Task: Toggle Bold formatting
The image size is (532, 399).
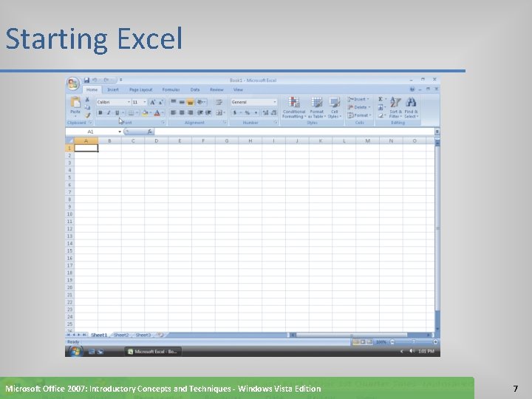Action: 100,112
